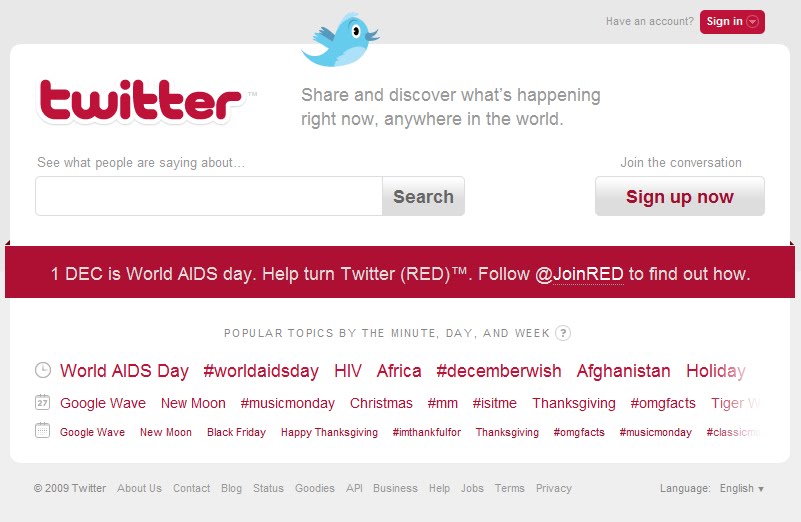
Task: Expand the English language selector
Action: click(741, 489)
